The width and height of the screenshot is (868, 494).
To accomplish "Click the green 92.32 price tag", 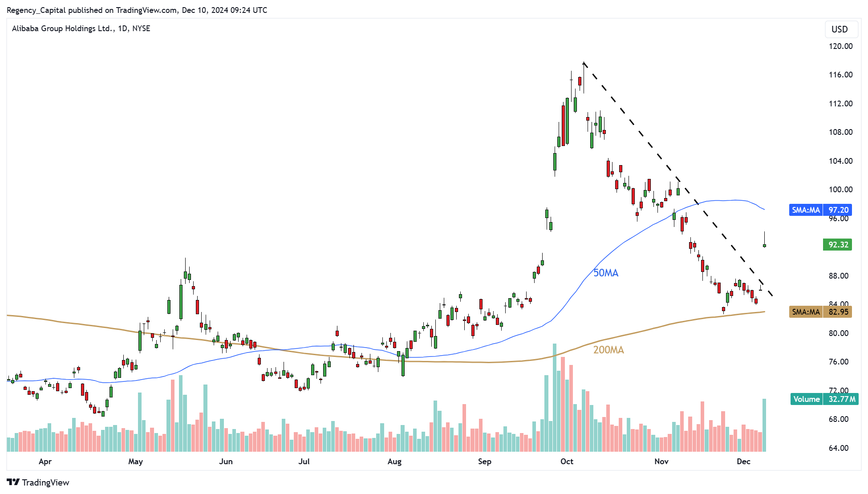I will coord(838,245).
